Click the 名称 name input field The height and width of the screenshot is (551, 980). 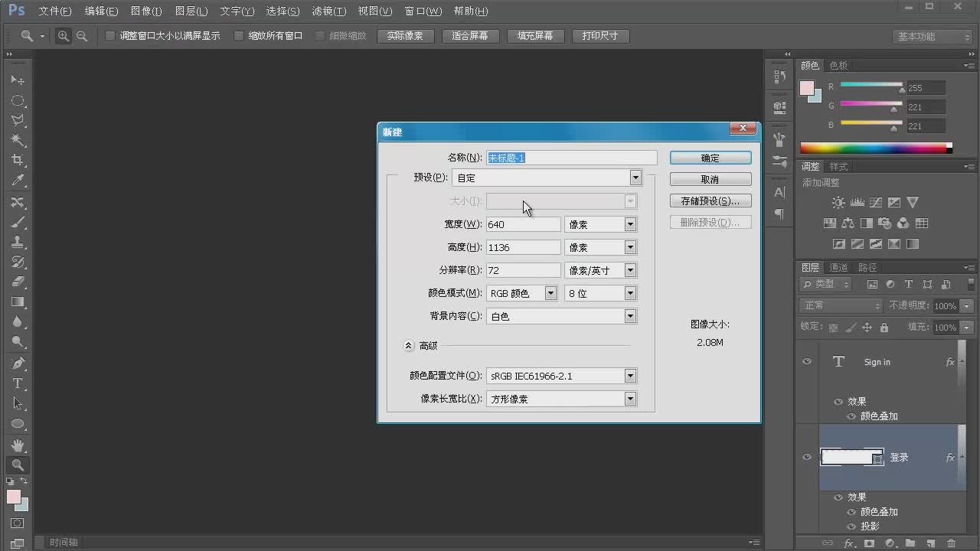pos(572,158)
